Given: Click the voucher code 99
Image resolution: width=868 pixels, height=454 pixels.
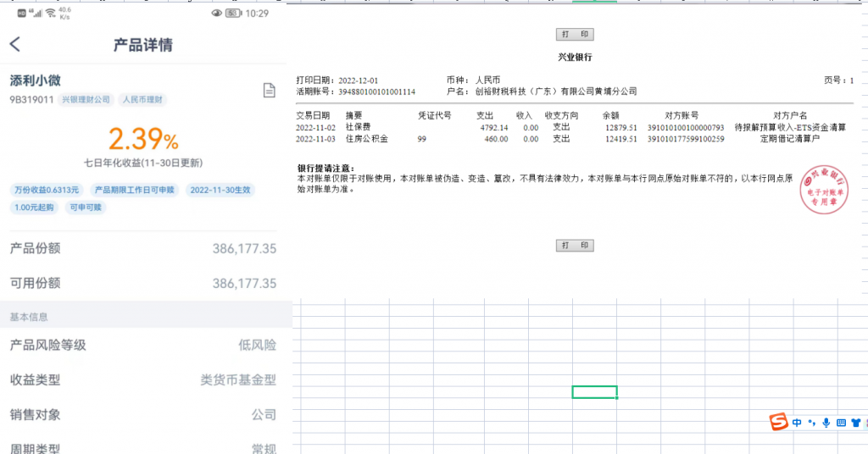Looking at the screenshot, I should (x=422, y=140).
